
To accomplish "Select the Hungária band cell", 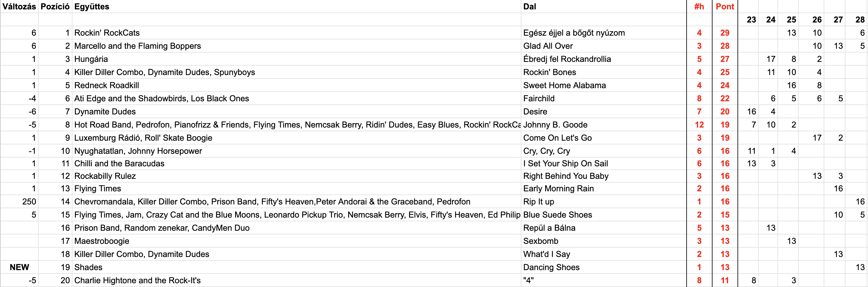I will (91, 59).
